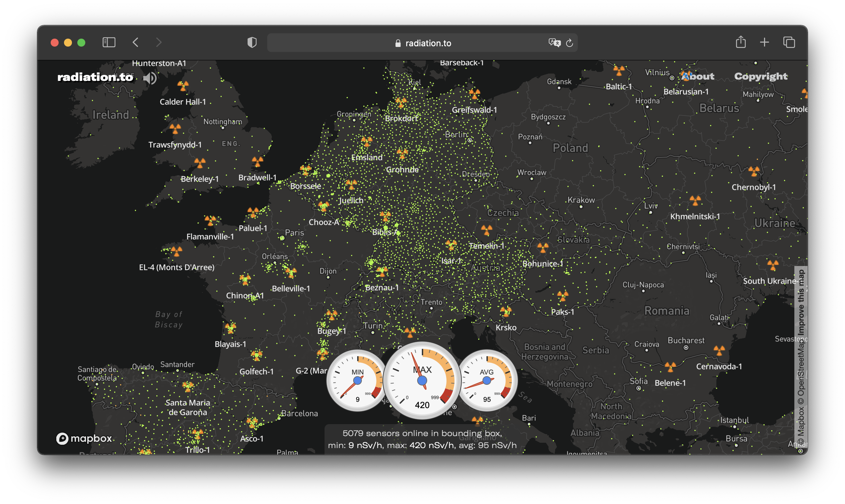845x504 pixels.
Task: Click the Mapbox logo
Action: [x=84, y=439]
